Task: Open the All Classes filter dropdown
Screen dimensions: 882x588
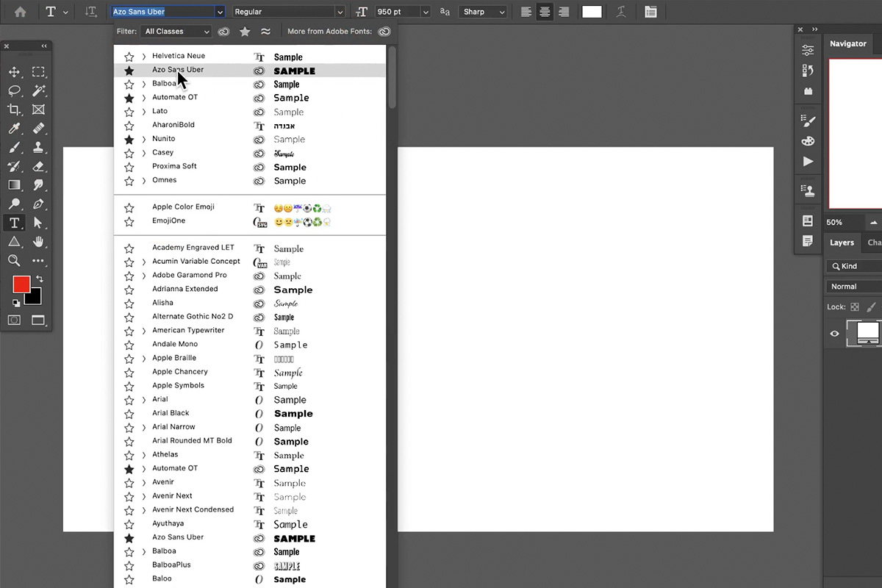Action: point(176,32)
